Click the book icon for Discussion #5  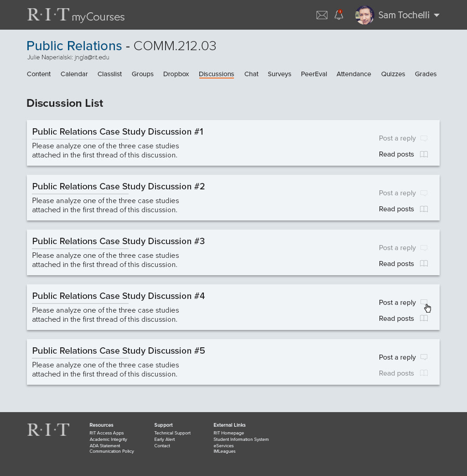point(424,373)
